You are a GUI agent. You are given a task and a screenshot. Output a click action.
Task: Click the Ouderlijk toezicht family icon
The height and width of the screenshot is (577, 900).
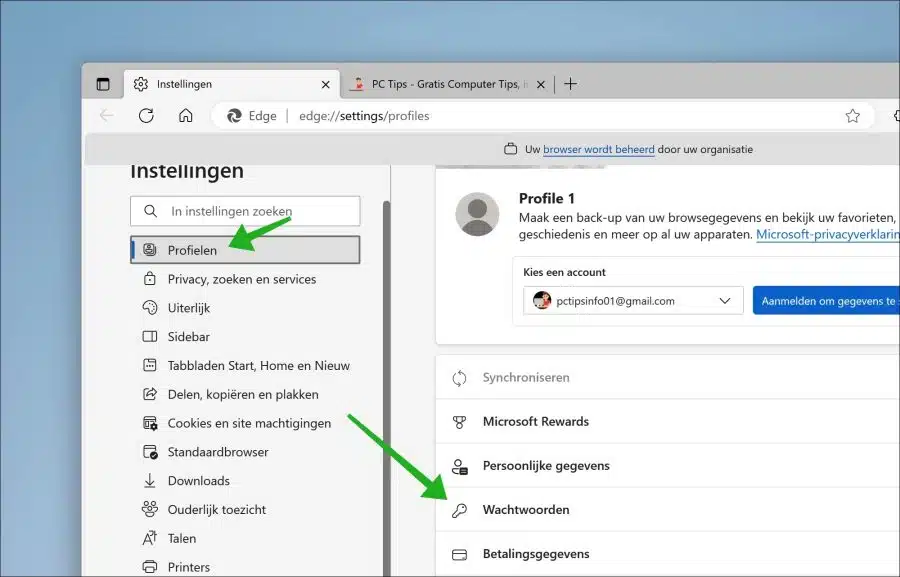150,509
